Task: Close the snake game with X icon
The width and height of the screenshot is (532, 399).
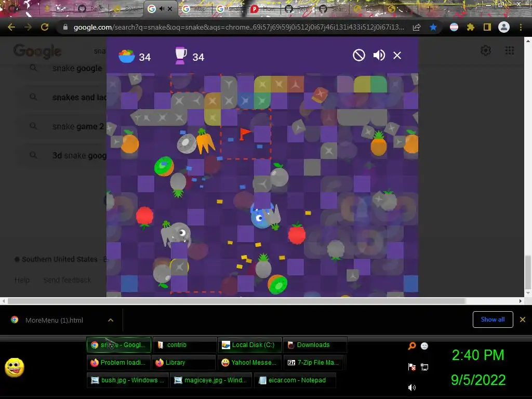Action: pos(397,55)
